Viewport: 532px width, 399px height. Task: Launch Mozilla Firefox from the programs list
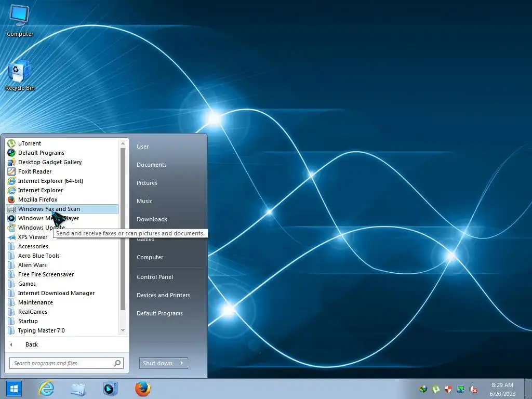pyautogui.click(x=62, y=199)
